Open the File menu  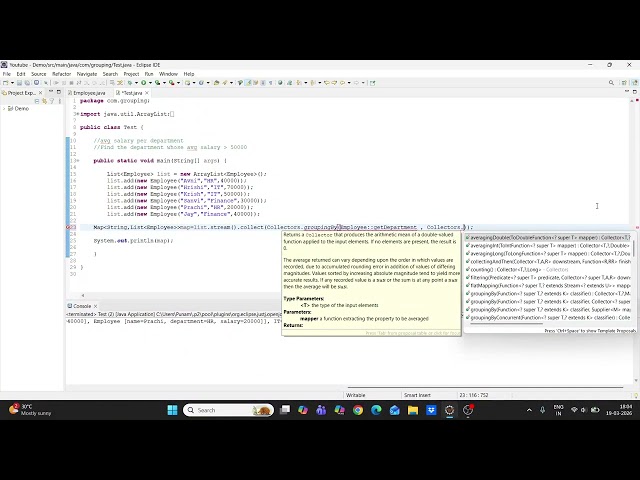tap(7, 74)
